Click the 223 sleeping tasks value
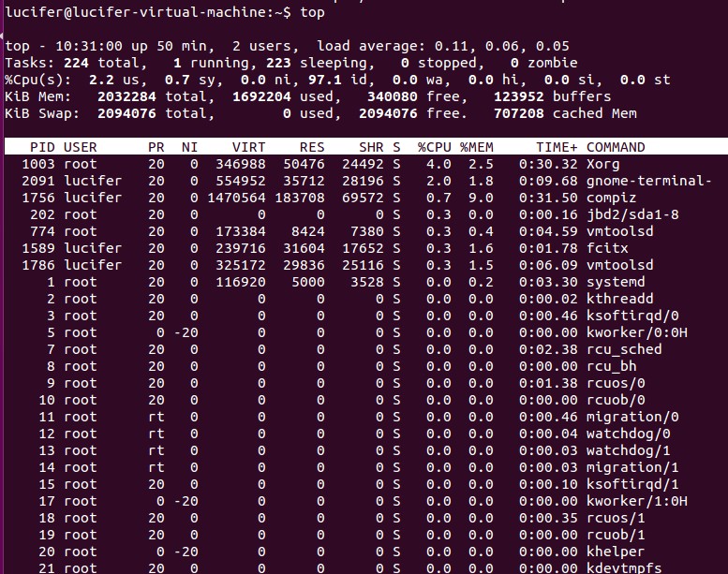The height and width of the screenshot is (574, 728). click(x=278, y=63)
